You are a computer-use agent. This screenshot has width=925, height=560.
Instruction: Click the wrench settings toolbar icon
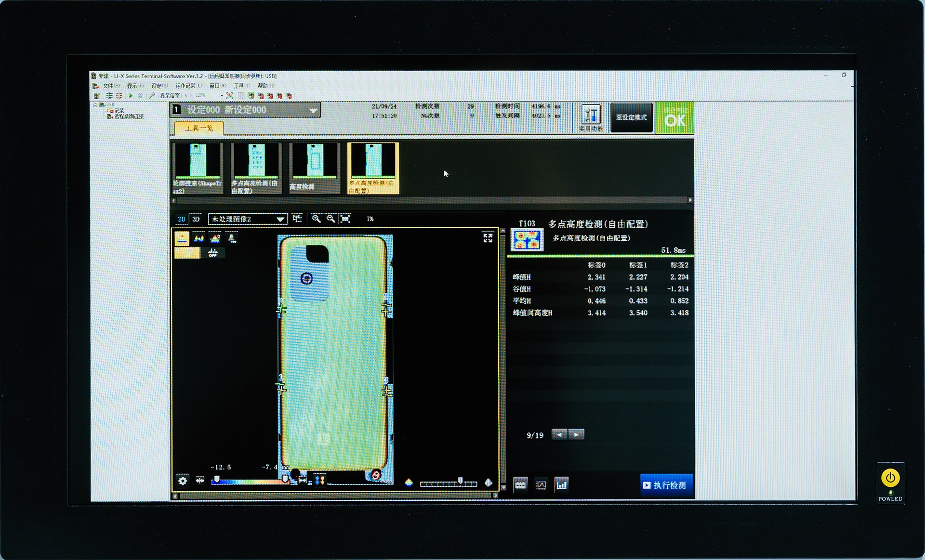pyautogui.click(x=152, y=96)
